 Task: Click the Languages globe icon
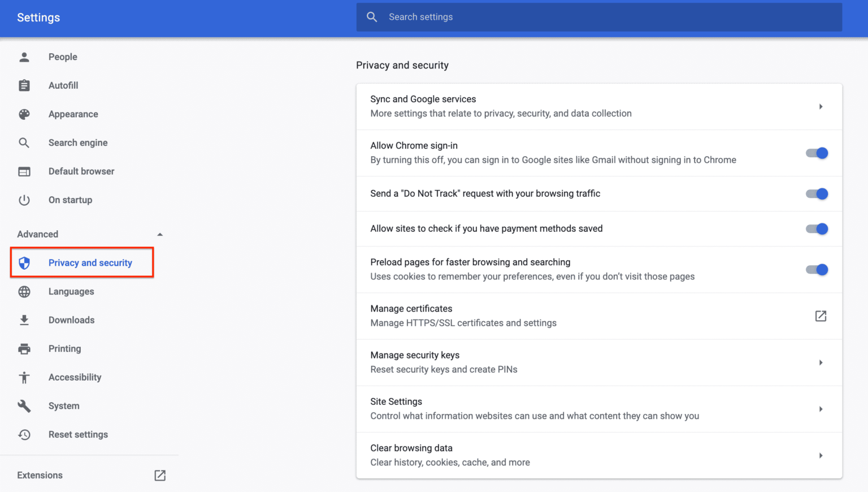point(24,292)
